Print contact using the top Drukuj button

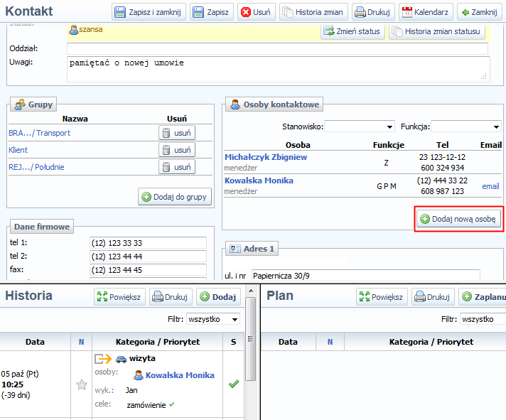click(373, 12)
